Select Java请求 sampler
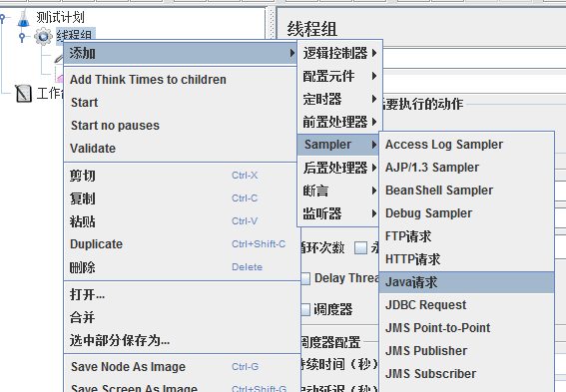Screen dimensions: 566x392 (466, 282)
